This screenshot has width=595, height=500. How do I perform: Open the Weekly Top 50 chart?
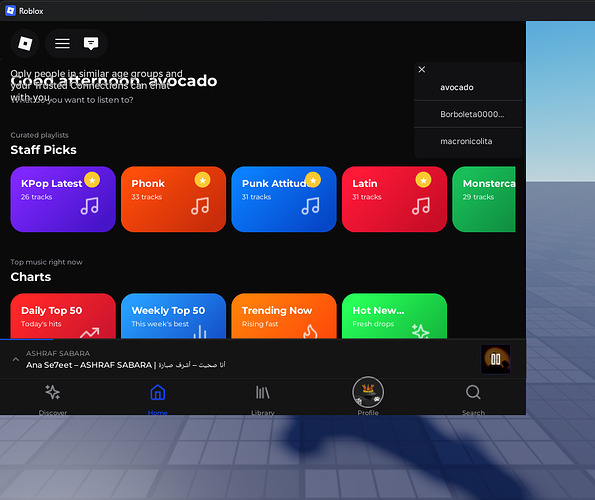pos(173,316)
